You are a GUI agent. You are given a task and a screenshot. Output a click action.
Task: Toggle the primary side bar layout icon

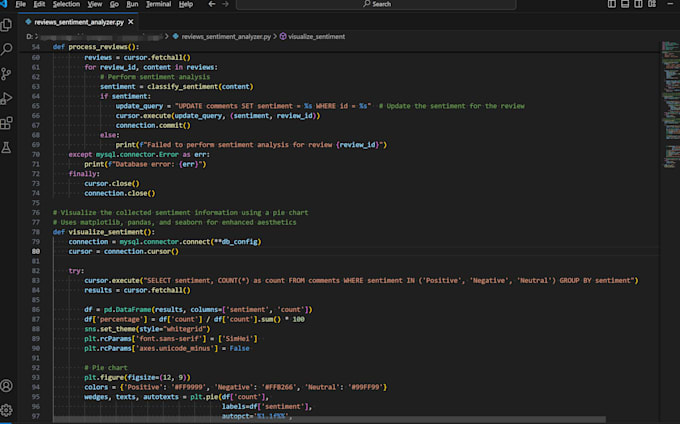pos(611,4)
